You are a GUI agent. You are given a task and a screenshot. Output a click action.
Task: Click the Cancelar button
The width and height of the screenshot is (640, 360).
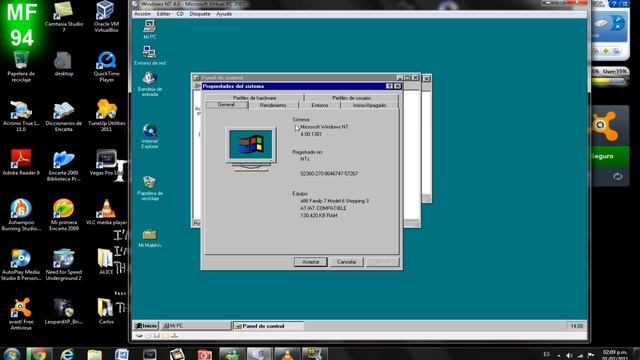coord(347,262)
